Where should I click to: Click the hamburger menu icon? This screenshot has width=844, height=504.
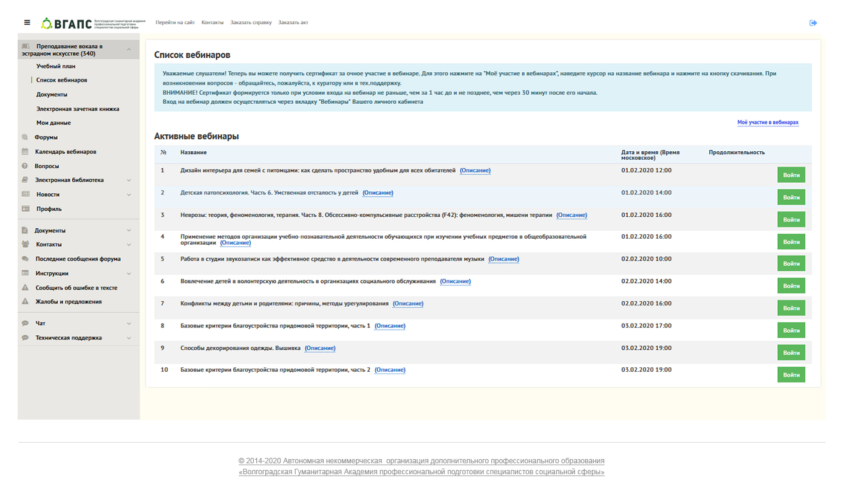tap(27, 22)
